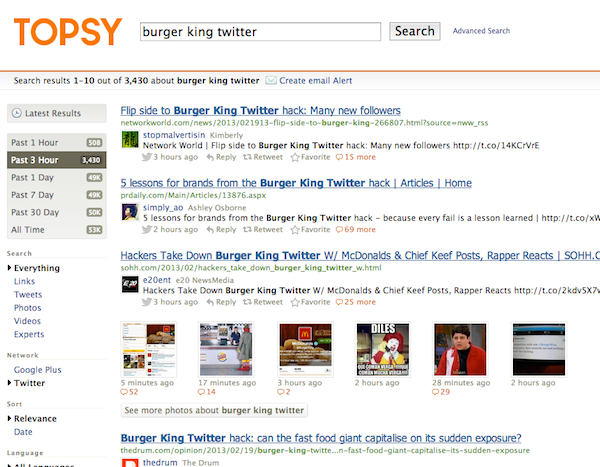Open the DILES Ronald McDonald photo thumbnail
This screenshot has height=467, width=600.
click(x=383, y=349)
